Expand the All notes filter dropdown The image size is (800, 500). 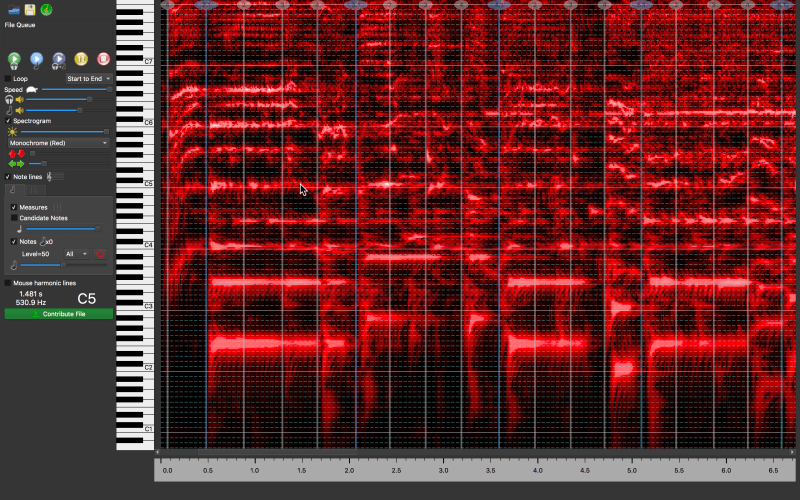pyautogui.click(x=75, y=254)
